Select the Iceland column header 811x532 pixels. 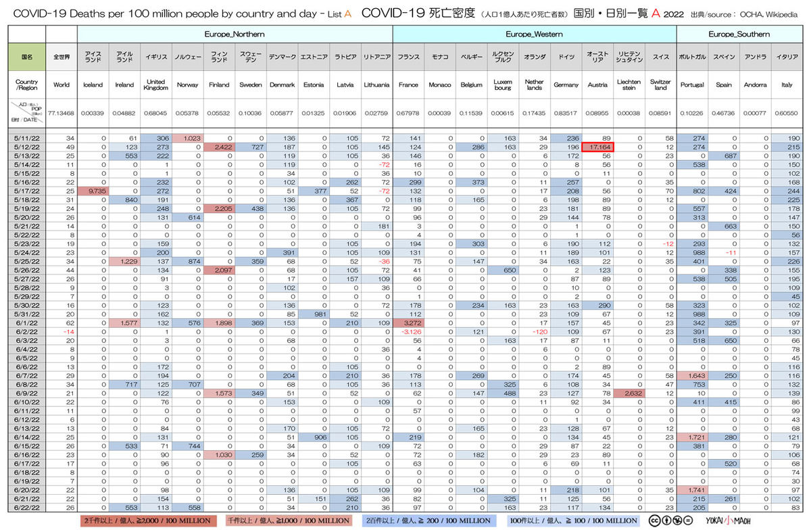[93, 86]
